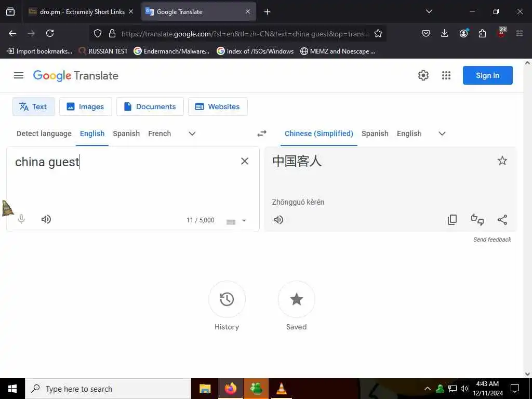Select English as source language

pyautogui.click(x=92, y=134)
